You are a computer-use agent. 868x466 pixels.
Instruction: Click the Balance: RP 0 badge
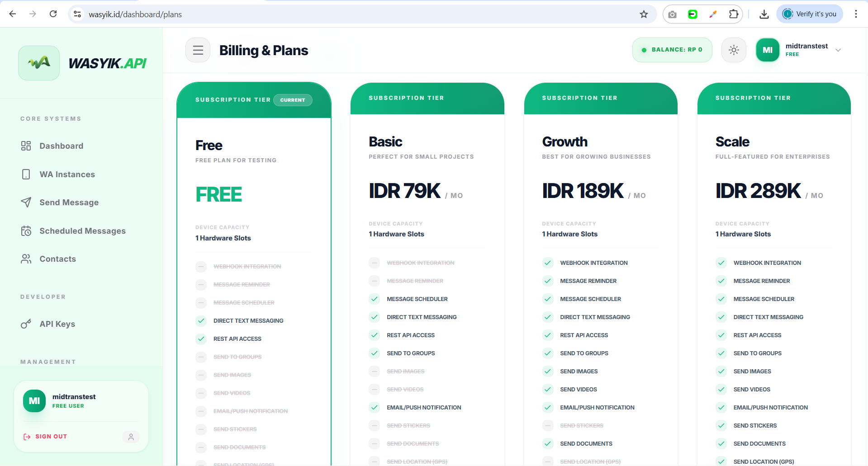(672, 50)
